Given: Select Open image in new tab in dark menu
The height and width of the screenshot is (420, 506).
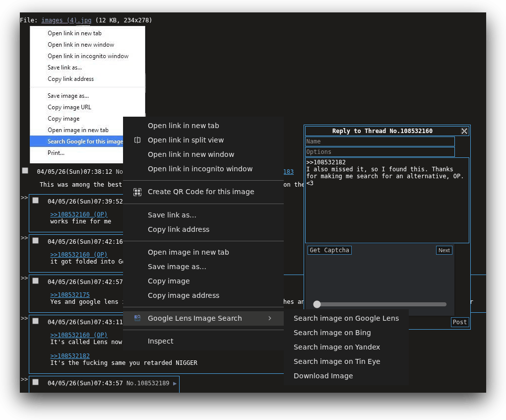Looking at the screenshot, I should (x=203, y=252).
